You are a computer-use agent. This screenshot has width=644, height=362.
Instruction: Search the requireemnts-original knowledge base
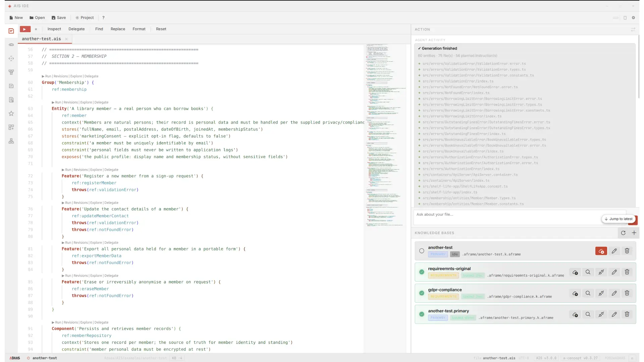pos(588,272)
